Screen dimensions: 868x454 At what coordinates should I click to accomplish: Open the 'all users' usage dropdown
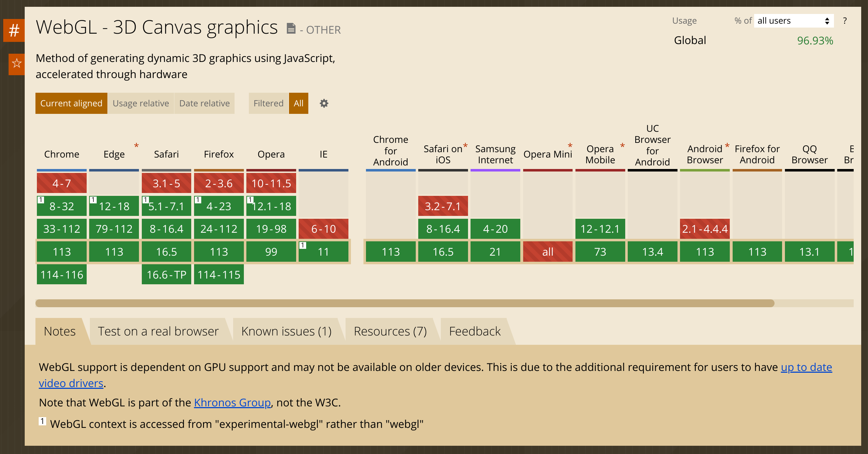[794, 21]
